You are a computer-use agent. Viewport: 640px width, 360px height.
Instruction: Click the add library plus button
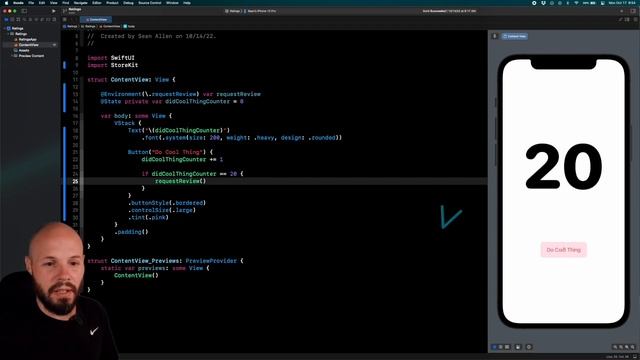pyautogui.click(x=622, y=11)
